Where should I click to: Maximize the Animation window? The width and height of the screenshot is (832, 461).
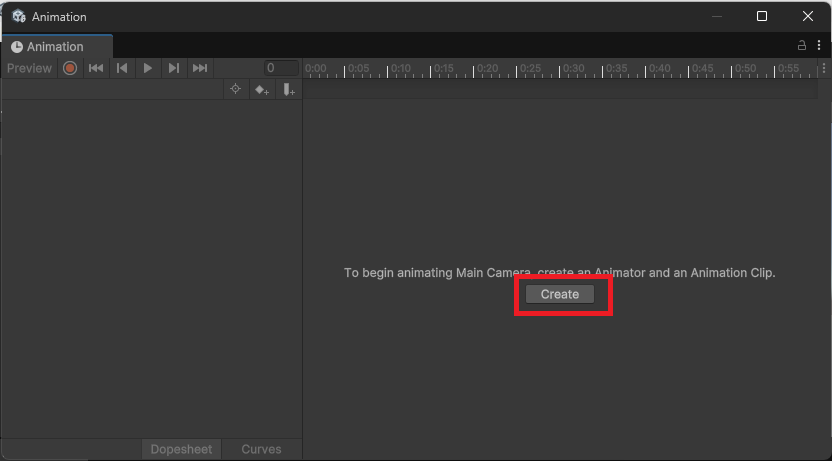click(762, 16)
